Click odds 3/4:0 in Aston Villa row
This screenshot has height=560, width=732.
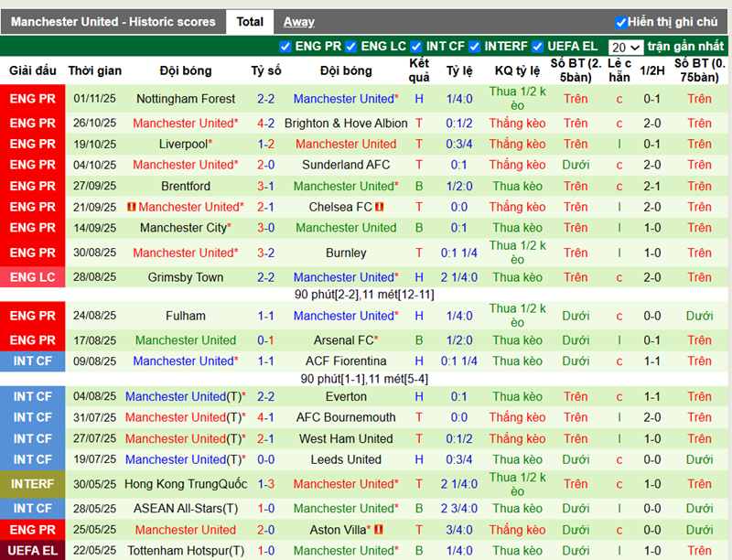459,530
